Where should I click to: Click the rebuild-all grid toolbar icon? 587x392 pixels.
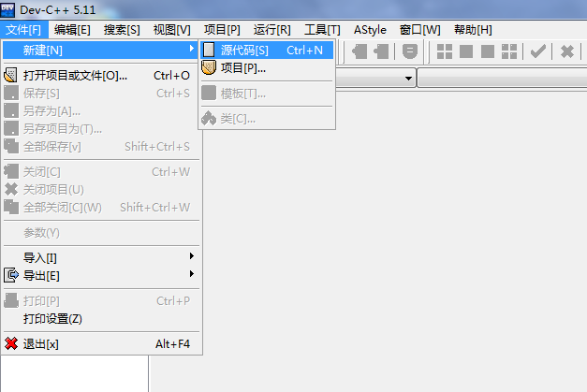point(509,51)
